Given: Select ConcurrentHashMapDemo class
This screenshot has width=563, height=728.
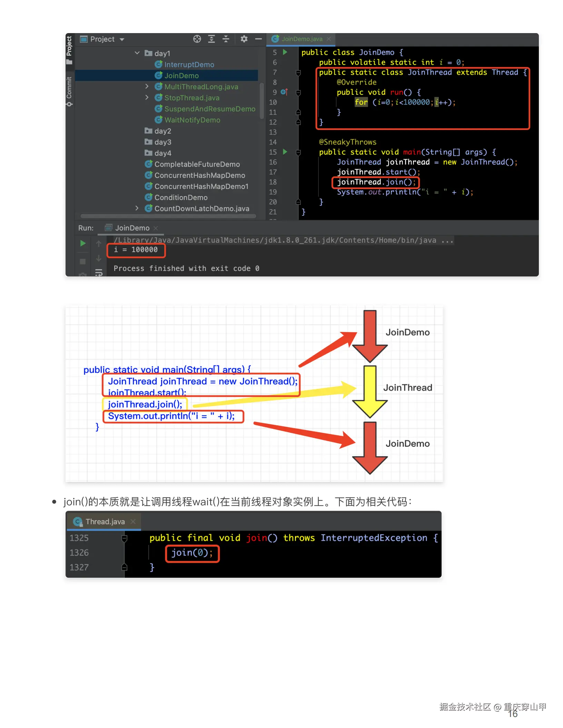Looking at the screenshot, I should (195, 175).
